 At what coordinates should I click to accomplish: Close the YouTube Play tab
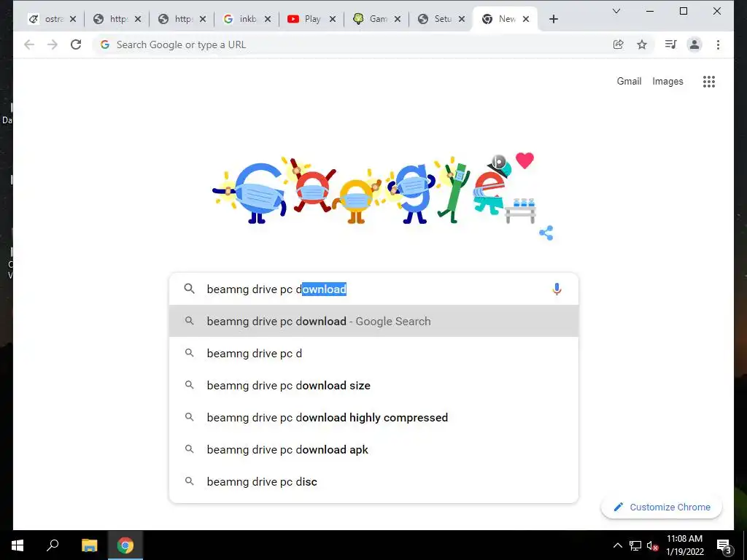click(333, 19)
